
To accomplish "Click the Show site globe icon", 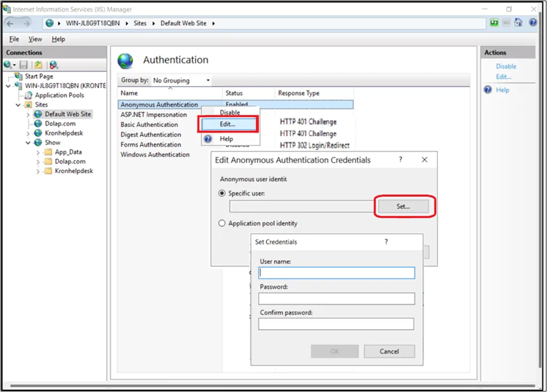I will pos(38,142).
